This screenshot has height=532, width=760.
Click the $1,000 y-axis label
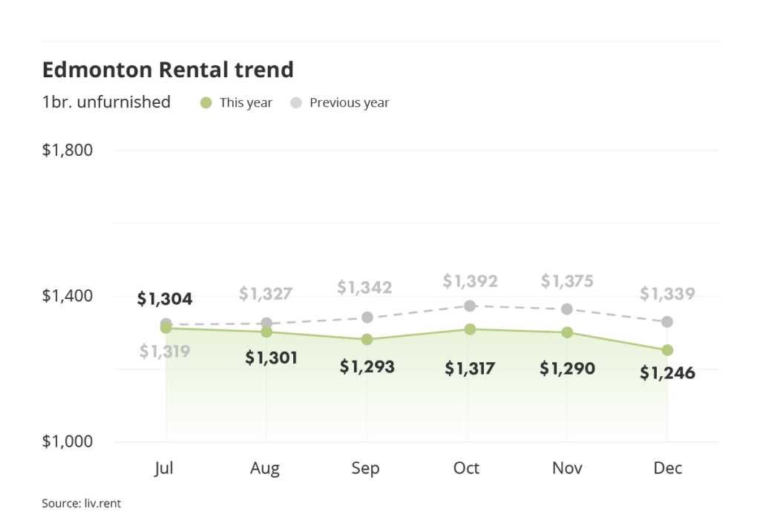[x=67, y=441]
